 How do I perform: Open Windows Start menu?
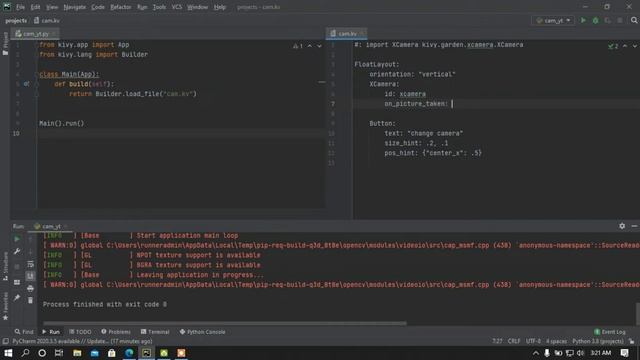(x=8, y=353)
